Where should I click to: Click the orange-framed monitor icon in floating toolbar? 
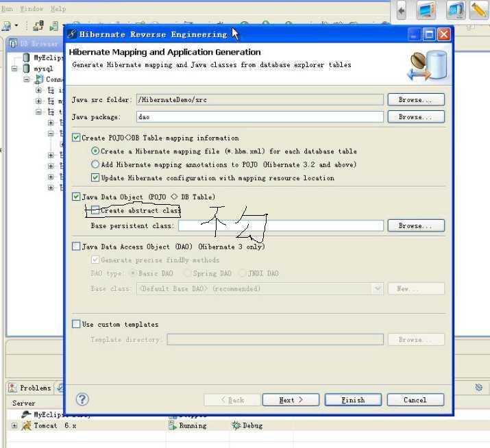(426, 10)
